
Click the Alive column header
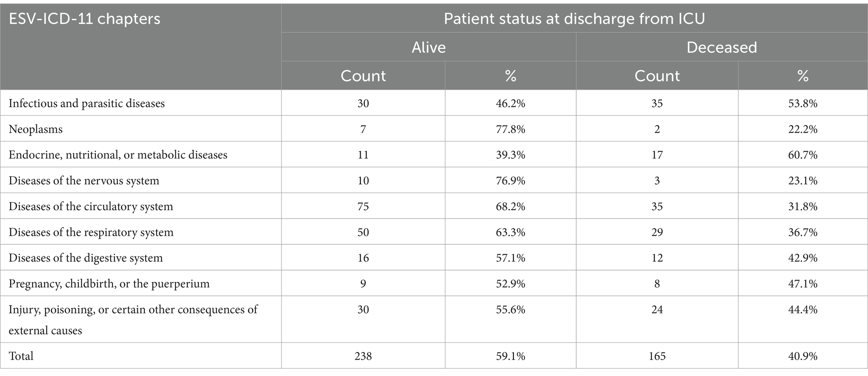428,47
